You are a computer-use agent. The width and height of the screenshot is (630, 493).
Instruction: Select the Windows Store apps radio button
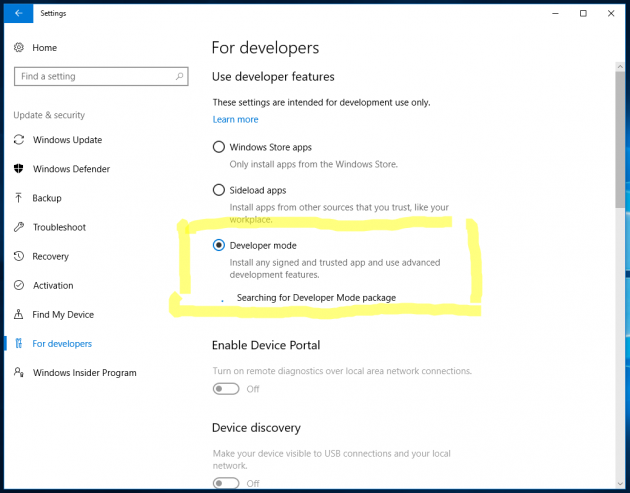[x=219, y=147]
